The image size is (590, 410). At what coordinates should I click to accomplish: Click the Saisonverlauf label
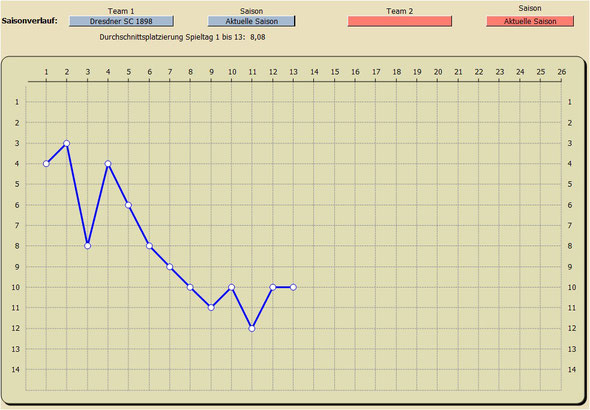[x=30, y=21]
